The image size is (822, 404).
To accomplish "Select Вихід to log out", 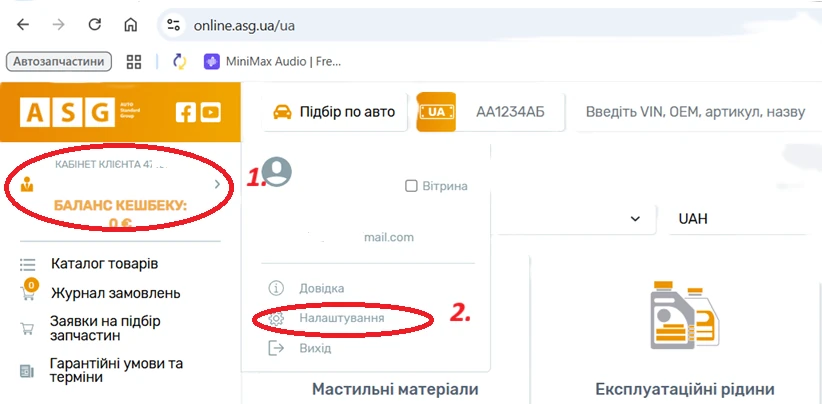I will click(315, 348).
